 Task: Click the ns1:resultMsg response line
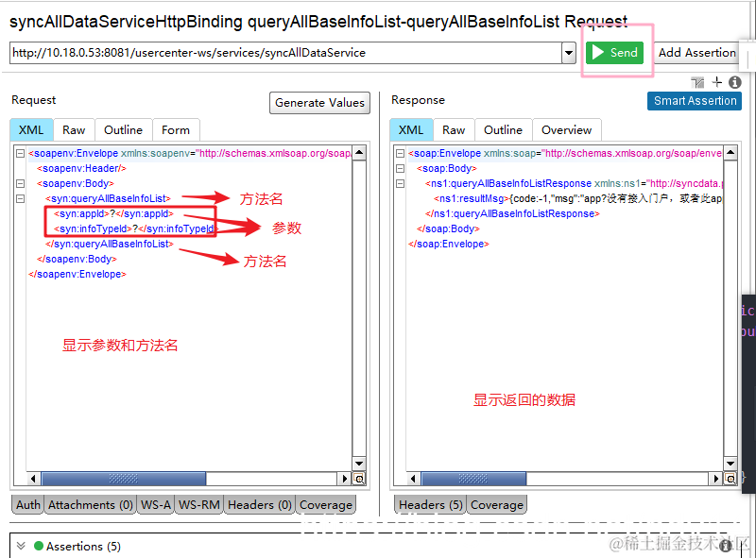click(x=577, y=198)
